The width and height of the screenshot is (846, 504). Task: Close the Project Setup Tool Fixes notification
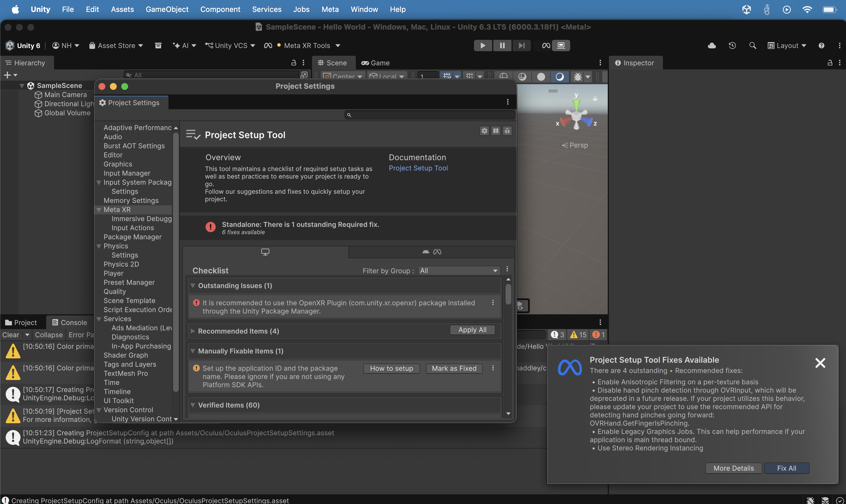click(820, 363)
